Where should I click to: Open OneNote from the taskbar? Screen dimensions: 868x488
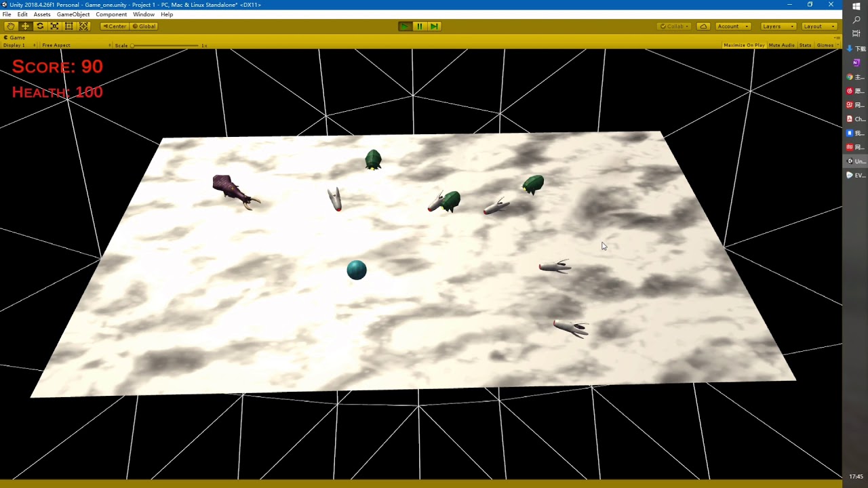pos(856,62)
